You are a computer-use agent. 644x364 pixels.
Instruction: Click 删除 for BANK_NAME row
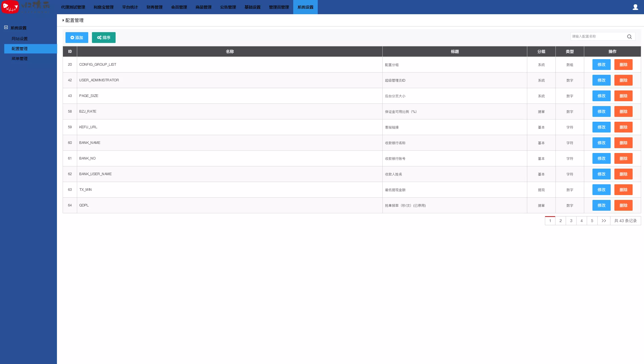(x=623, y=143)
